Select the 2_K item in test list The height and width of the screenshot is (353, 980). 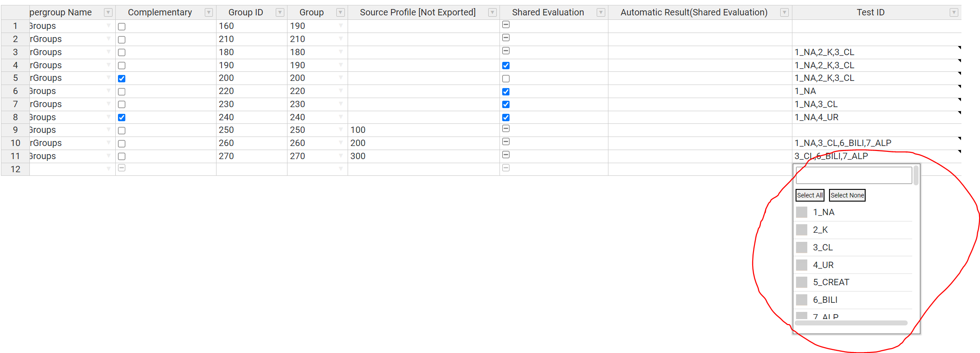[x=801, y=230]
